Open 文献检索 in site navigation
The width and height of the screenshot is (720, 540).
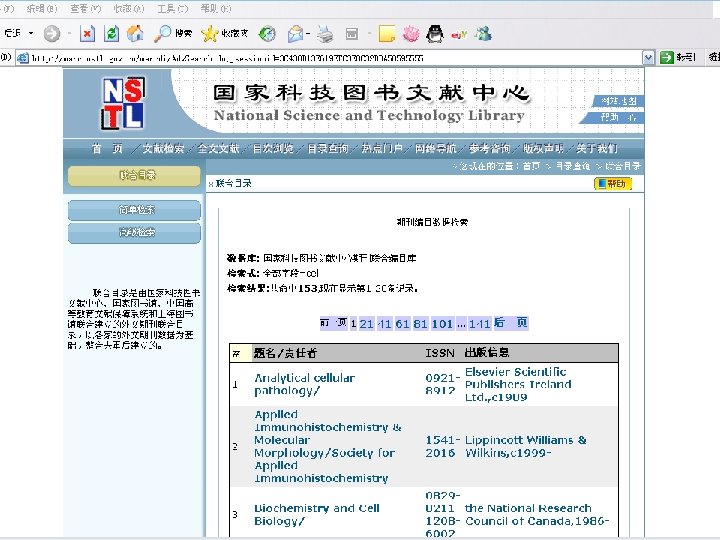pyautogui.click(x=163, y=148)
